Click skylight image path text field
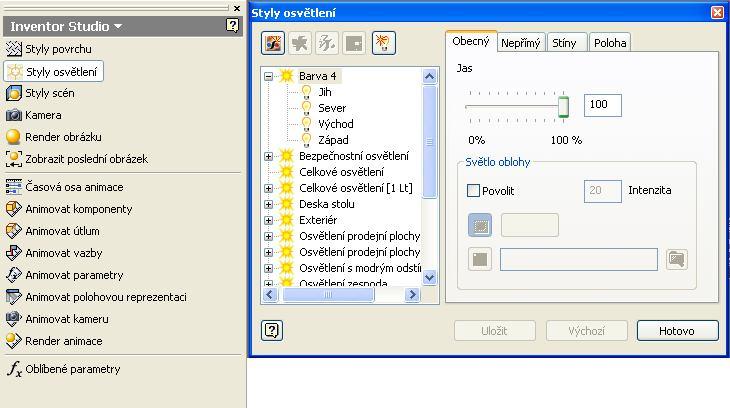Screen dimensions: 730x408 579,259
